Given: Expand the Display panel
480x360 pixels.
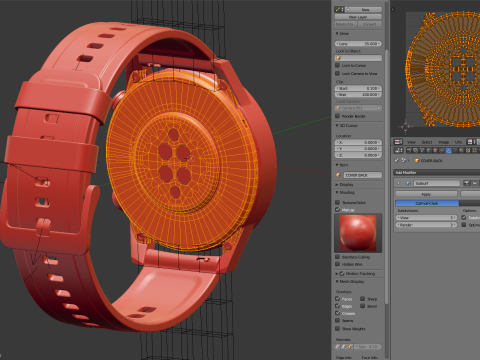Looking at the screenshot, I should click(337, 184).
